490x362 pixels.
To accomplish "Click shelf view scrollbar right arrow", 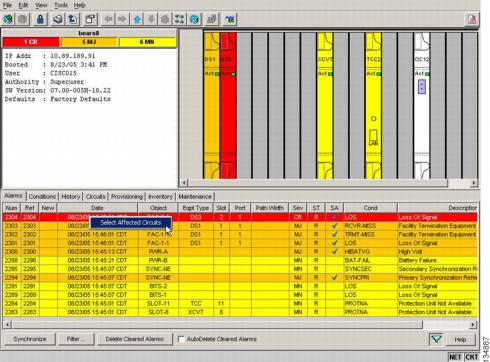I will (x=474, y=183).
